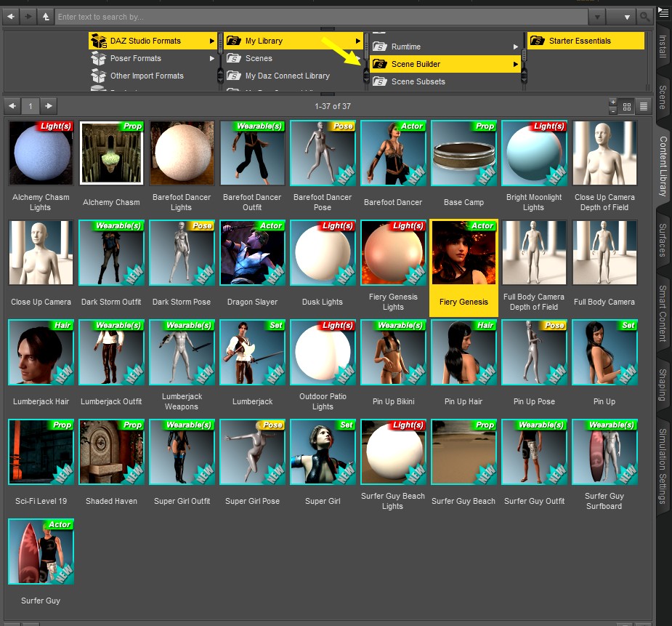This screenshot has width=672, height=626.
Task: Select Surfer Guy Surfboard wearable
Action: 604,452
